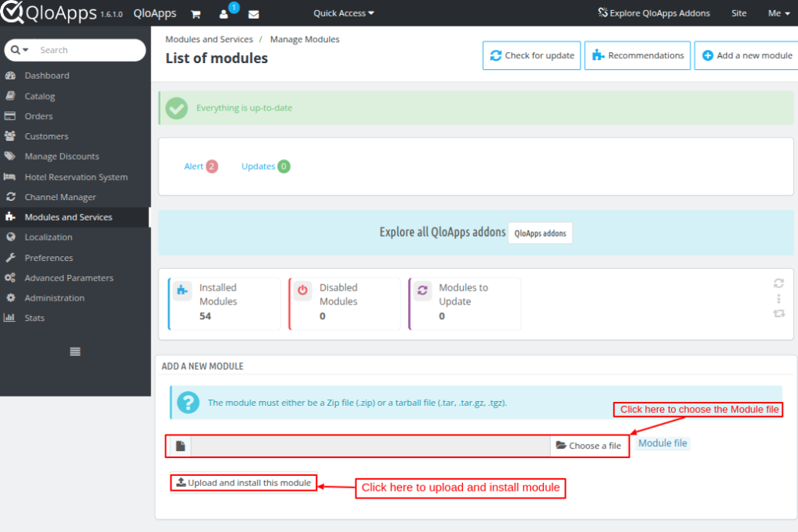Switch to the Updates tab

coord(266,167)
